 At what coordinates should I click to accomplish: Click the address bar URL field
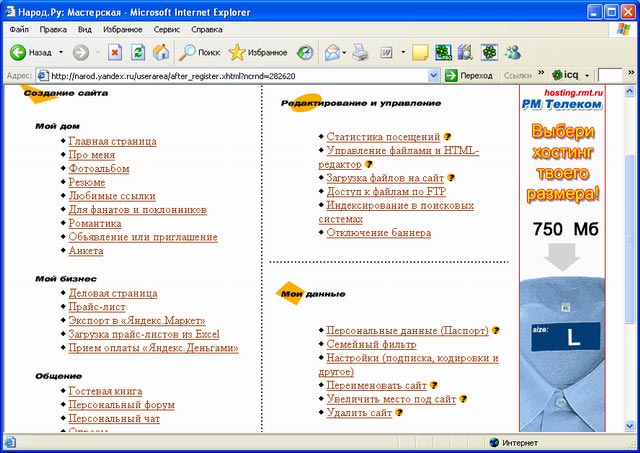[x=233, y=76]
